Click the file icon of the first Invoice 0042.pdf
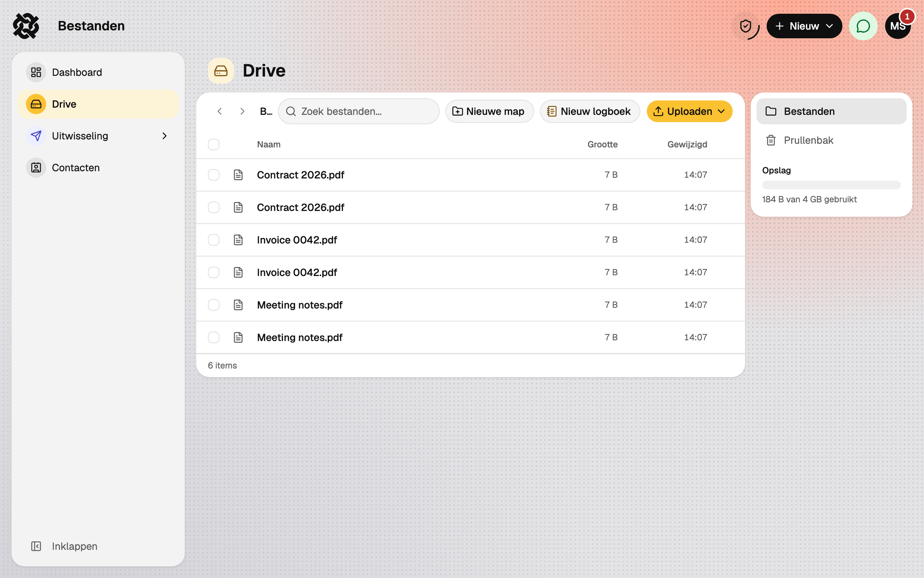 pos(238,240)
